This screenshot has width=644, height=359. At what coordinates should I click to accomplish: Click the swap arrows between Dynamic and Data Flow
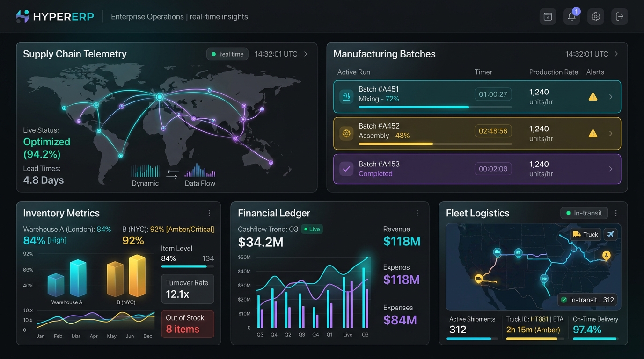click(x=172, y=174)
